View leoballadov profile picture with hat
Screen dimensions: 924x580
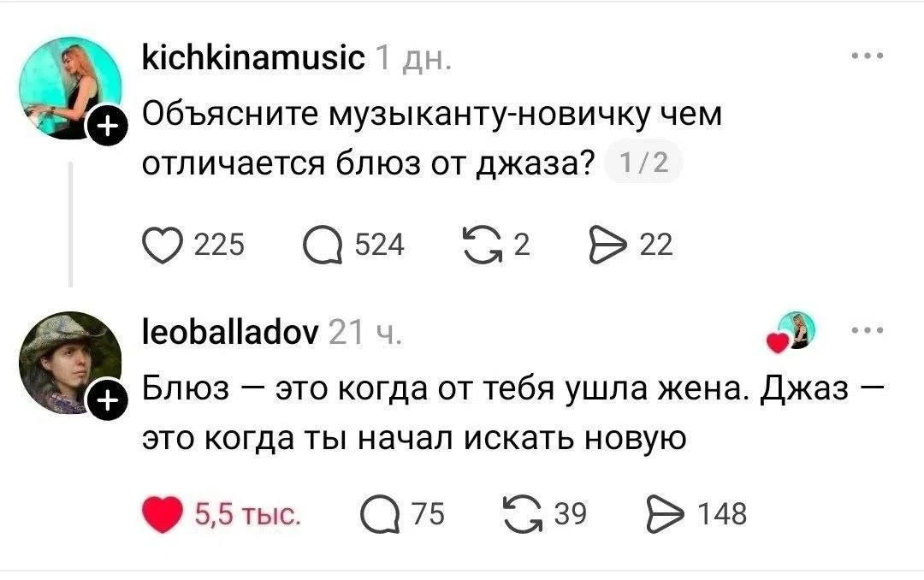tap(71, 363)
